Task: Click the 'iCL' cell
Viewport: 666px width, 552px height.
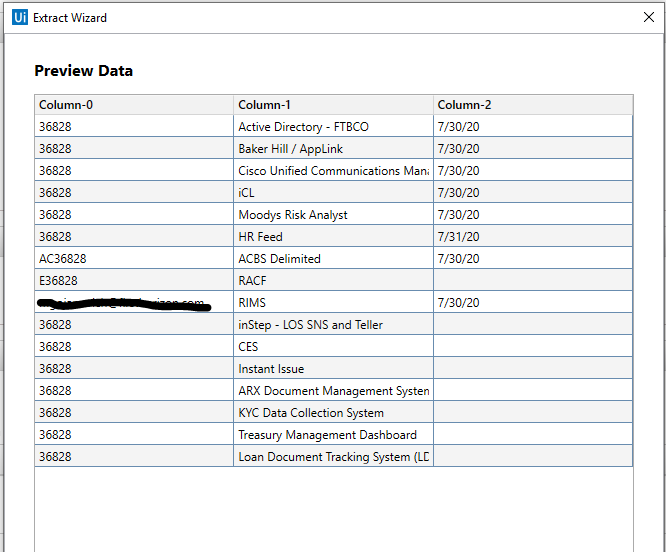Action: [333, 193]
